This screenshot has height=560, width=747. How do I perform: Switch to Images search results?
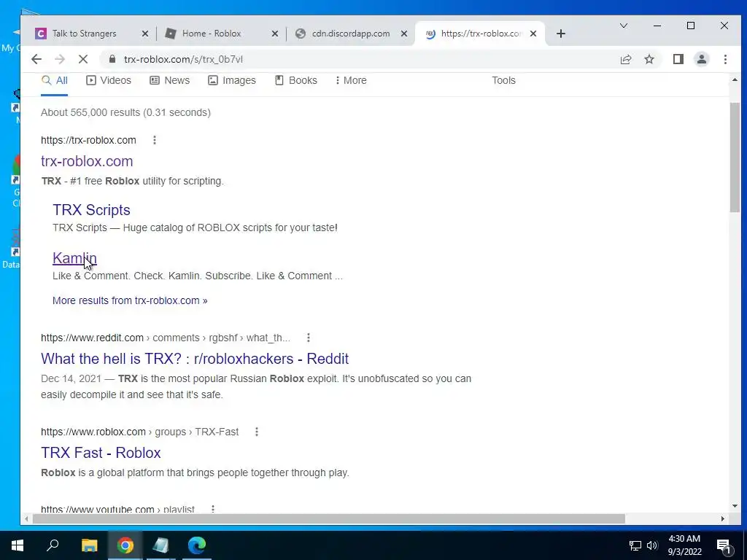pyautogui.click(x=232, y=80)
